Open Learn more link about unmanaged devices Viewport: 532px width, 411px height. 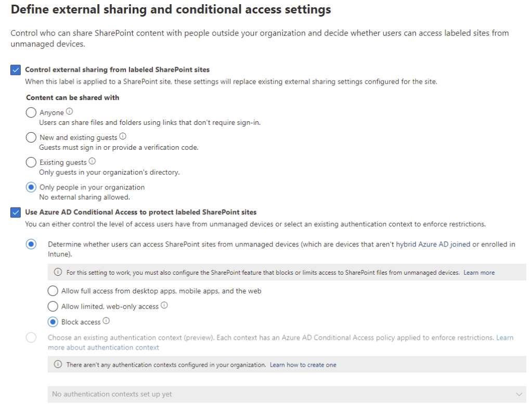click(479, 273)
